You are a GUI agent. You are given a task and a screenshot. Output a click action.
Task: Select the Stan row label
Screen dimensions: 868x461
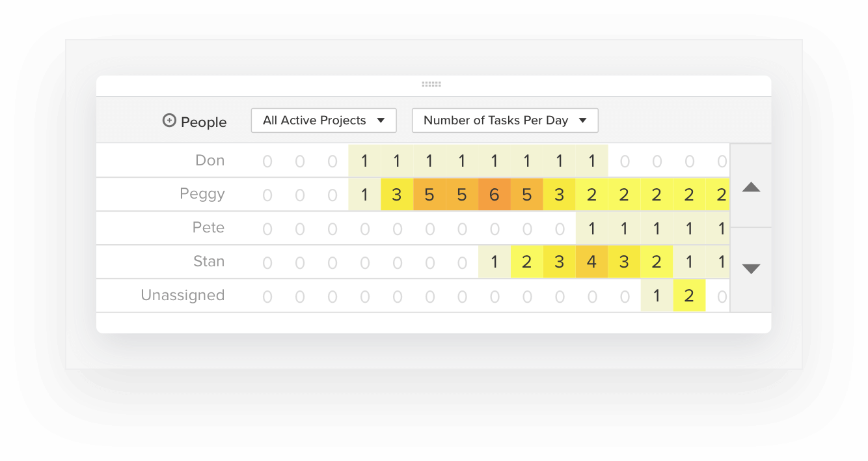click(209, 262)
